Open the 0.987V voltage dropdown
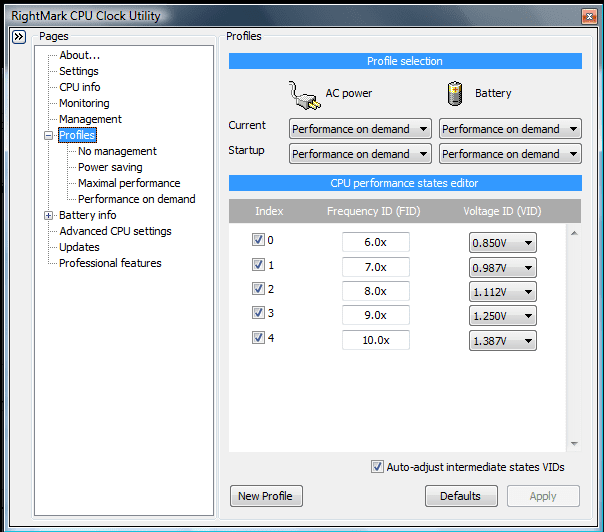Image resolution: width=604 pixels, height=532 pixels. [503, 267]
